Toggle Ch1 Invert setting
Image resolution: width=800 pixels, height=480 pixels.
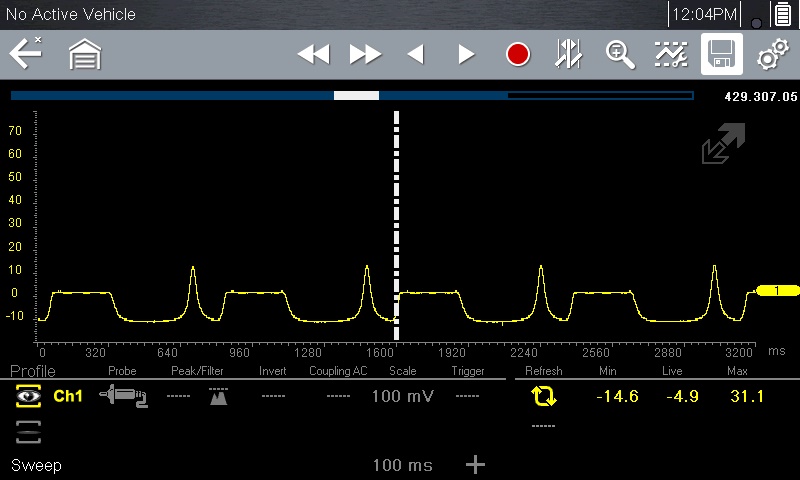pos(273,396)
